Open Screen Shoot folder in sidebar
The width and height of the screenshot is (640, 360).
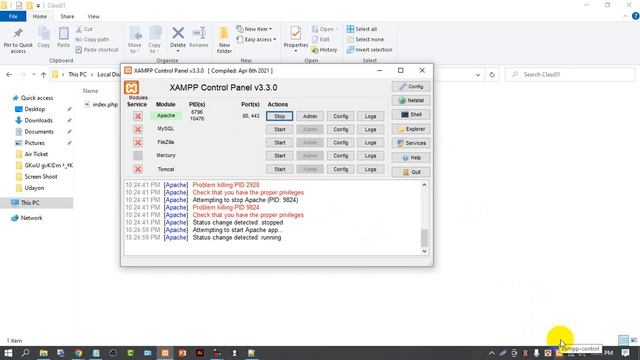click(x=36, y=177)
